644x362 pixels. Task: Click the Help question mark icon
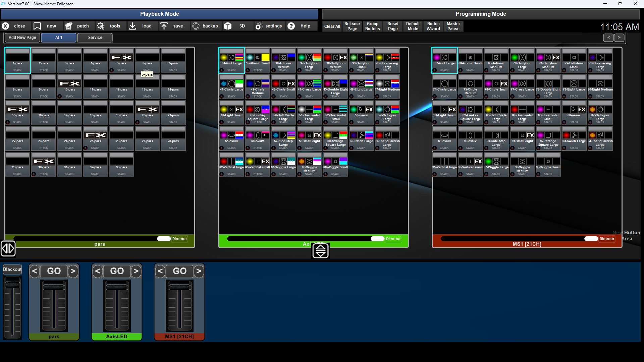(291, 26)
